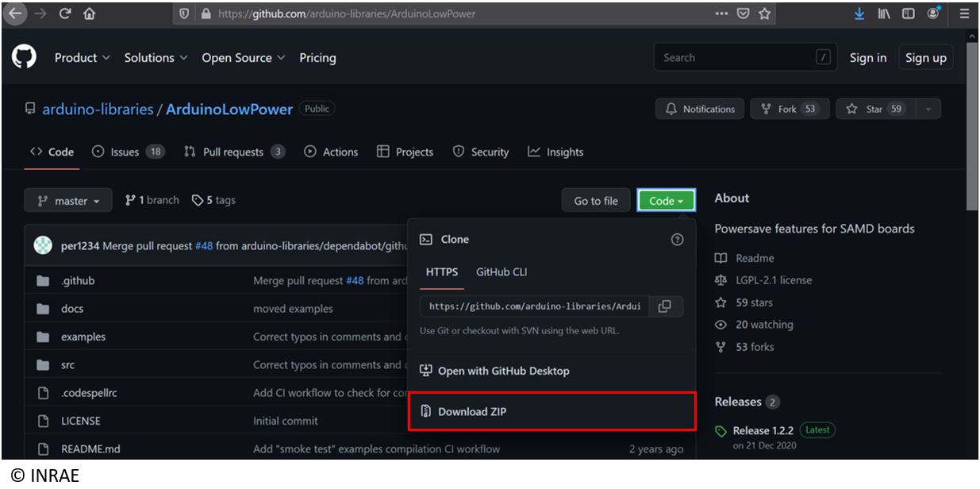The image size is (980, 489).
Task: Expand the master branch selector
Action: [67, 202]
